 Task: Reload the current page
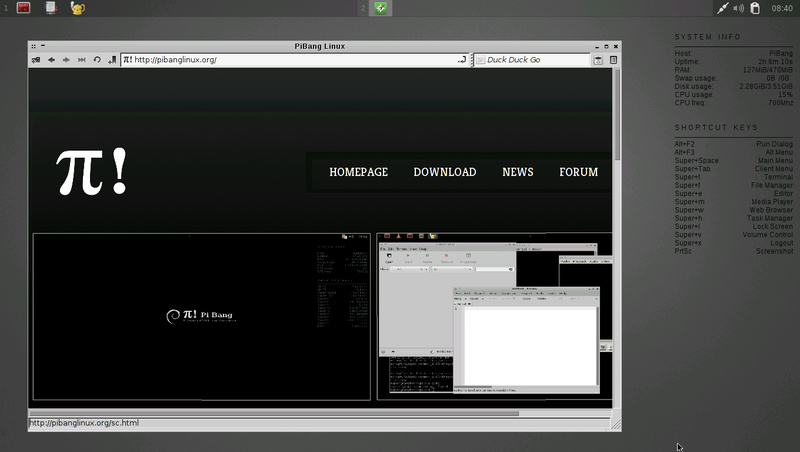point(97,60)
